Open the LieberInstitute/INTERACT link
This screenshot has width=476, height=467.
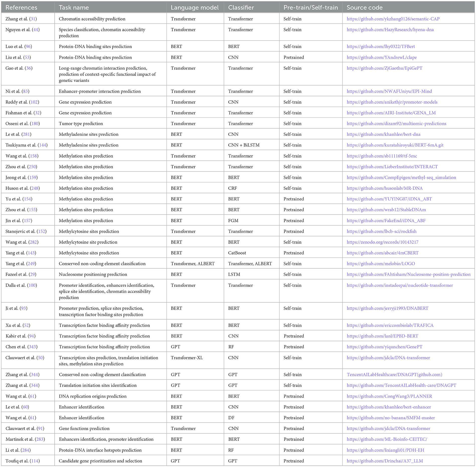pyautogui.click(x=392, y=167)
